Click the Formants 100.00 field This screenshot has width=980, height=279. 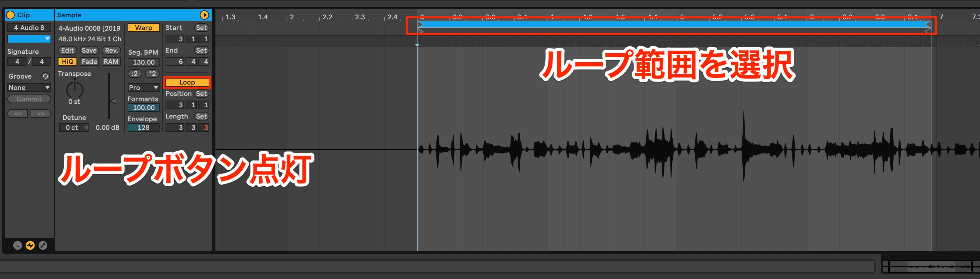(143, 108)
